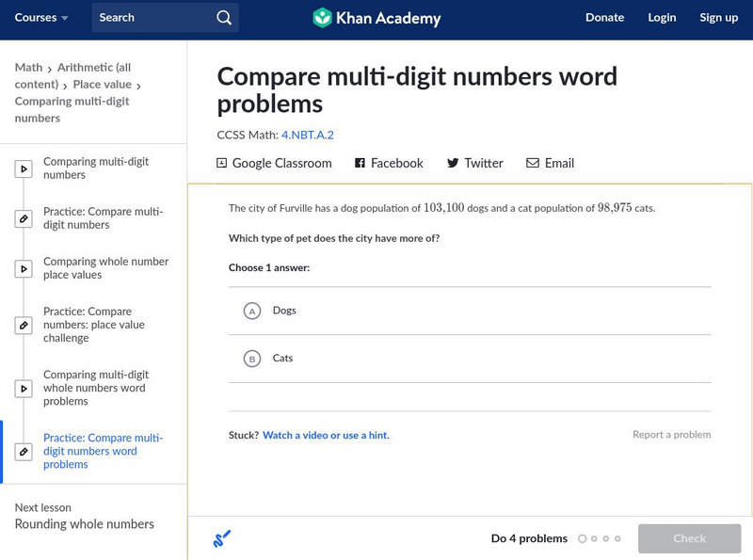Image resolution: width=753 pixels, height=560 pixels.
Task: Share via Google Classroom icon
Action: (x=222, y=163)
